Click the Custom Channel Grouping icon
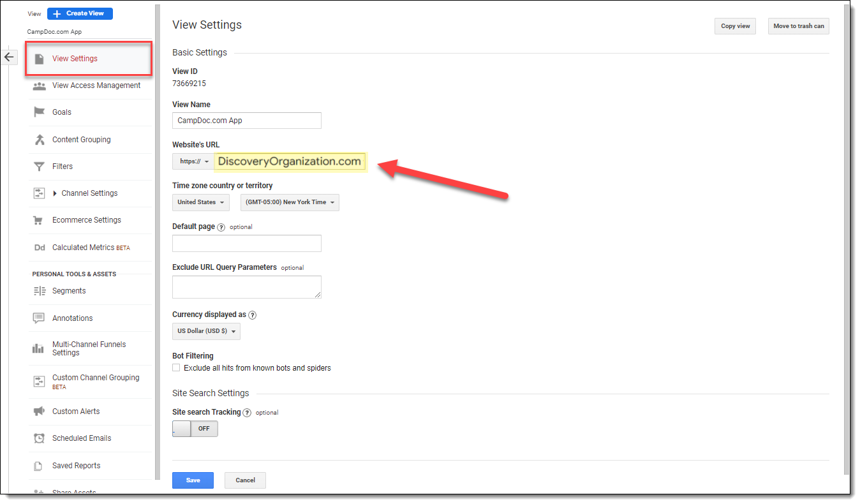The image size is (860, 504). pos(39,382)
